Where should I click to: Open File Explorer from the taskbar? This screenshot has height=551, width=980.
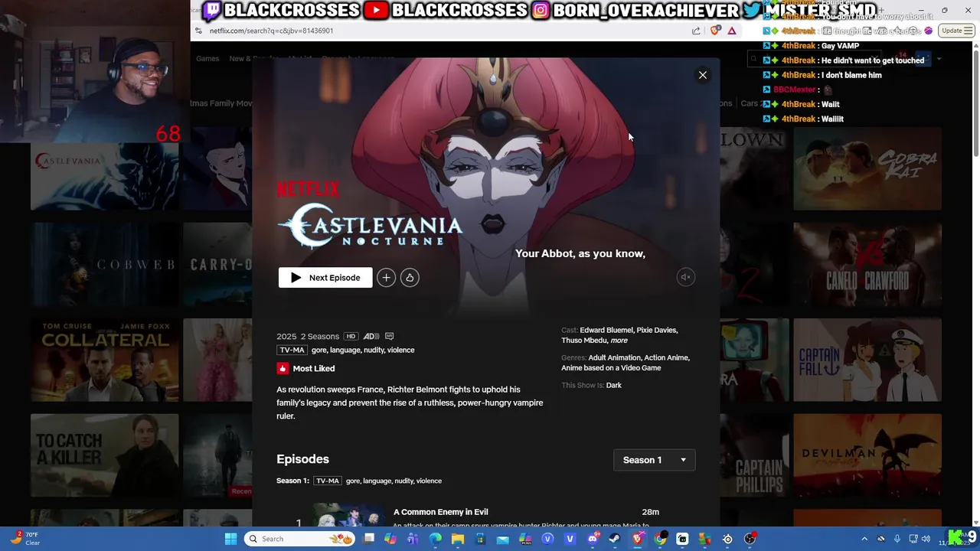pyautogui.click(x=457, y=539)
